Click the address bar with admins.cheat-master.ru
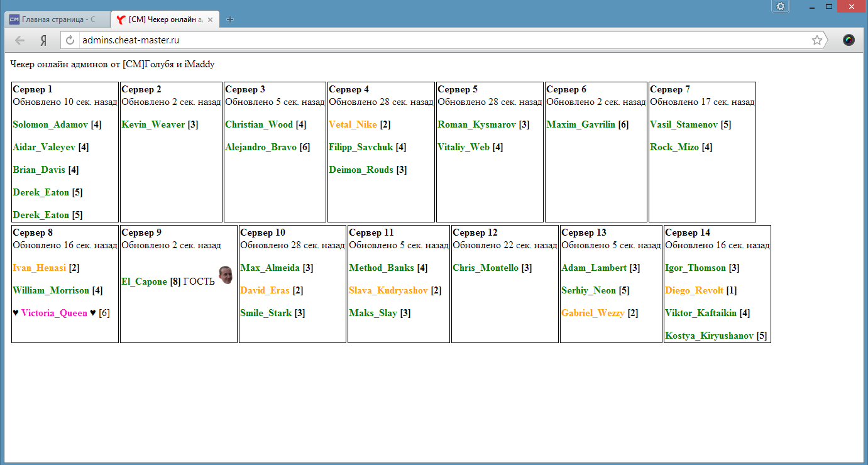868x465 pixels. point(440,40)
